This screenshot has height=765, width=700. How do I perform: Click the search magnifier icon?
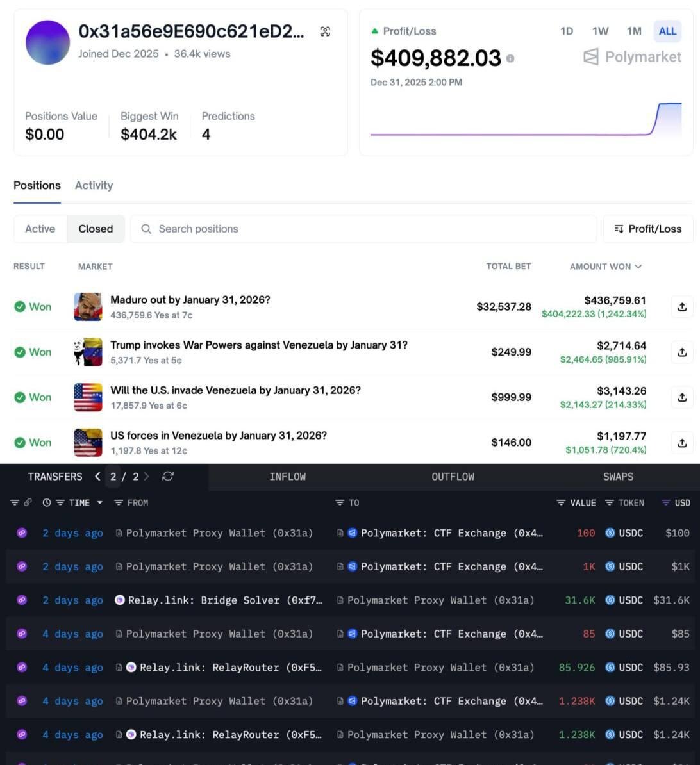[x=146, y=229]
